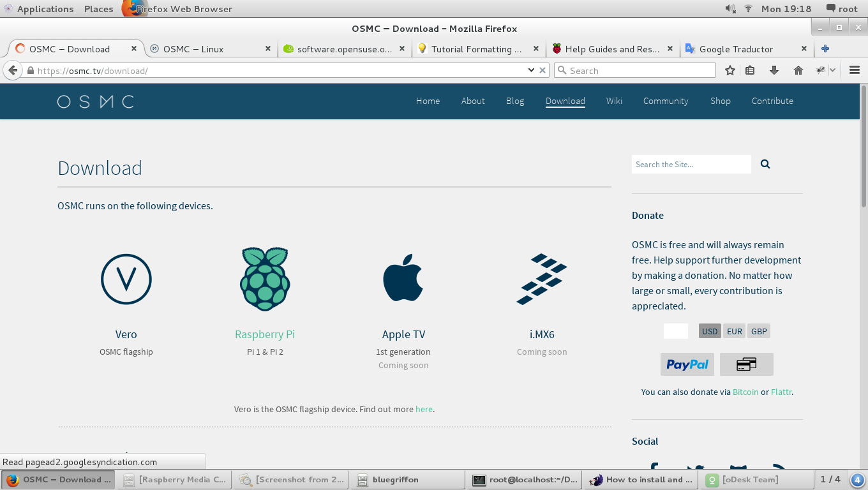Select the Raspberry Pi logo
Screen dimensions: 868x490
point(265,279)
